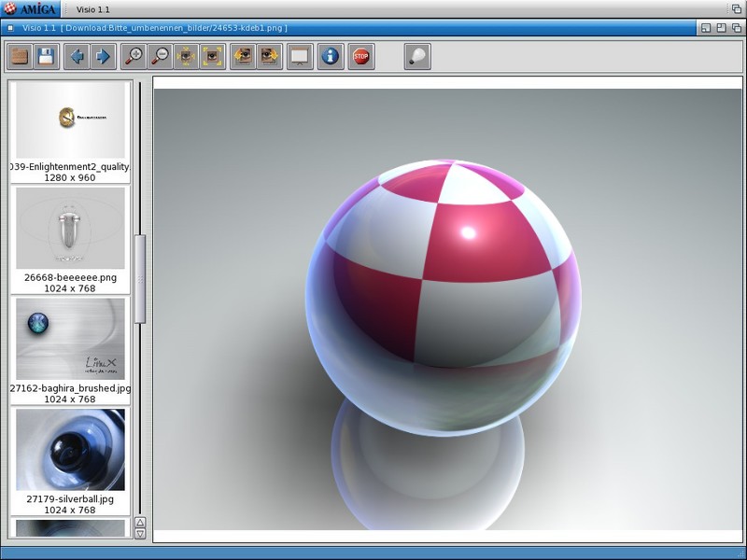Click the open folder toolbar icon
The width and height of the screenshot is (747, 560).
click(19, 57)
